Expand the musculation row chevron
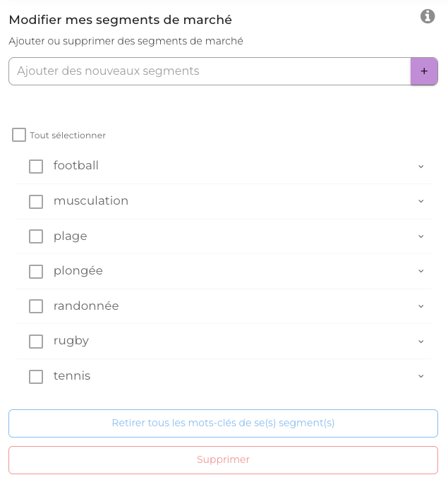Screen dimensions: 448x494 [421, 201]
